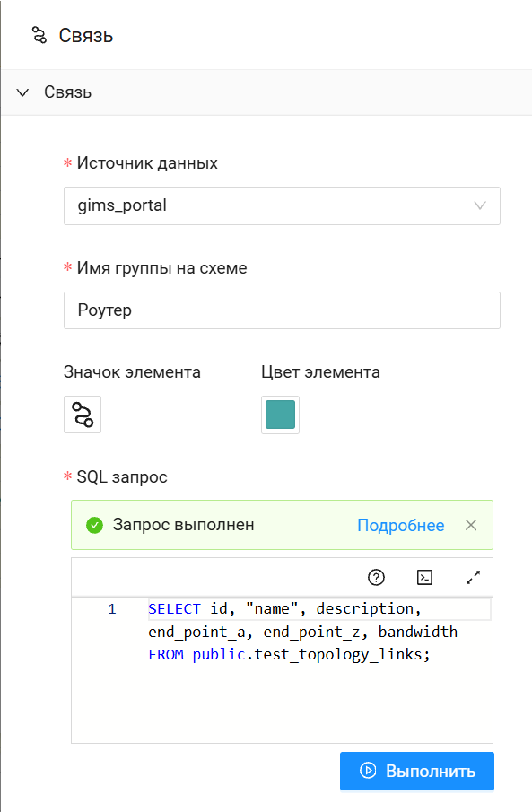Pick the teal Цвет элемента color swatch
The height and width of the screenshot is (812, 532).
point(280,415)
